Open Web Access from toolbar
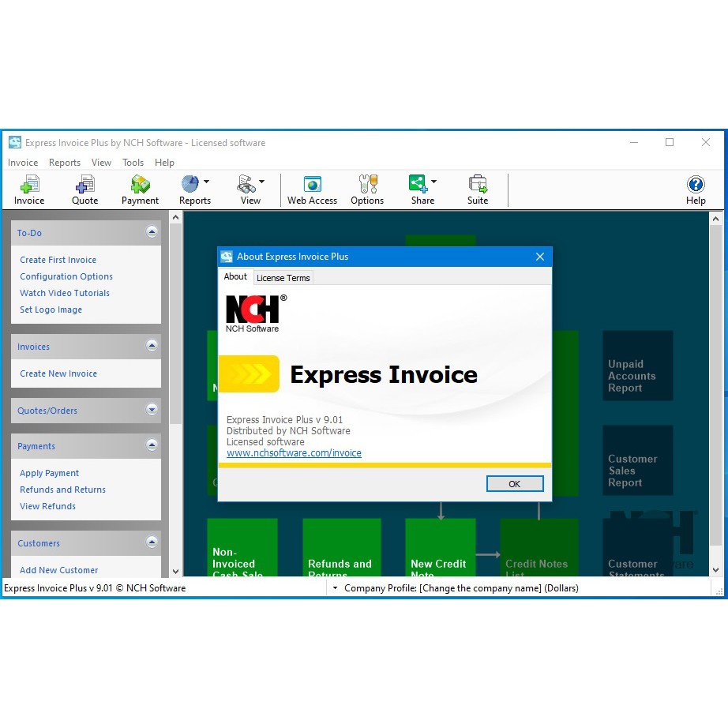 click(x=312, y=186)
